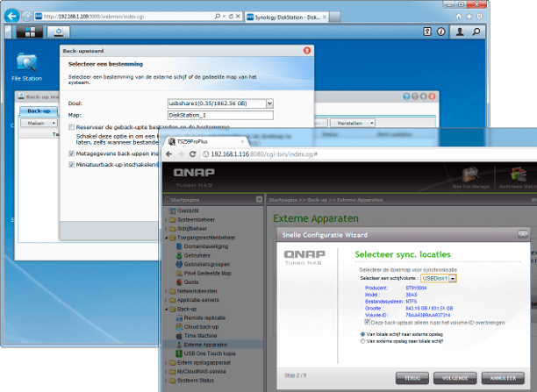The image size is (537, 392).
Task: Open Synology user options icon
Action: [x=460, y=32]
